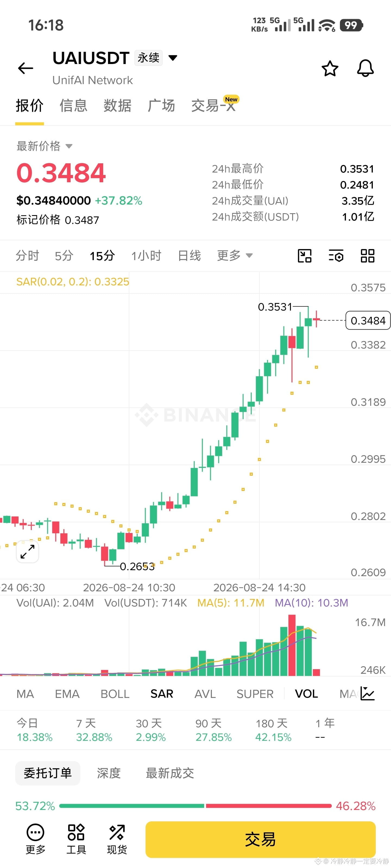Image resolution: width=391 pixels, height=868 pixels.
Task: Select the 委托订单 order book tab
Action: [48, 773]
